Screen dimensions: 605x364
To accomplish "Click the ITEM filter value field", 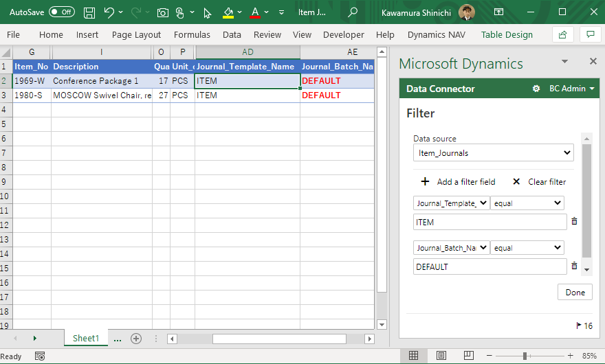I will pyautogui.click(x=489, y=222).
